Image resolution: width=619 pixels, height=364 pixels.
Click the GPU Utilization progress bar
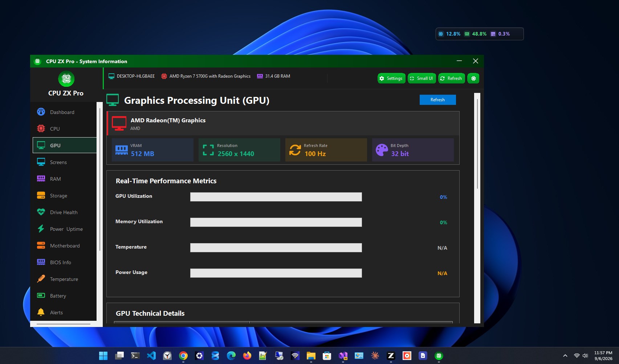coord(276,197)
